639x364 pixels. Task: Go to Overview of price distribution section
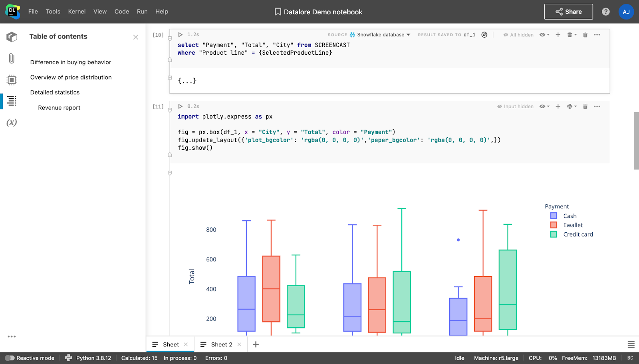pos(71,77)
